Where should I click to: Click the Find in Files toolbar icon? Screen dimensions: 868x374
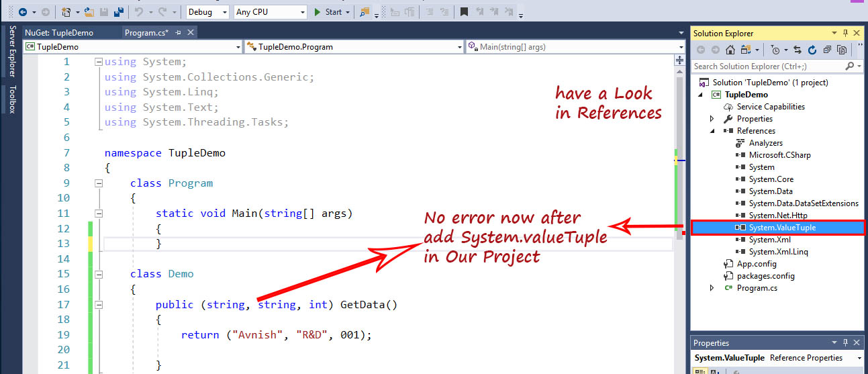(365, 11)
